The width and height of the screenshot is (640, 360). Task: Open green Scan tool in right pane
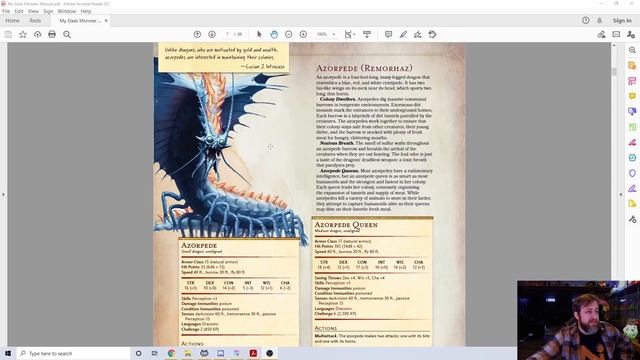[632, 127]
